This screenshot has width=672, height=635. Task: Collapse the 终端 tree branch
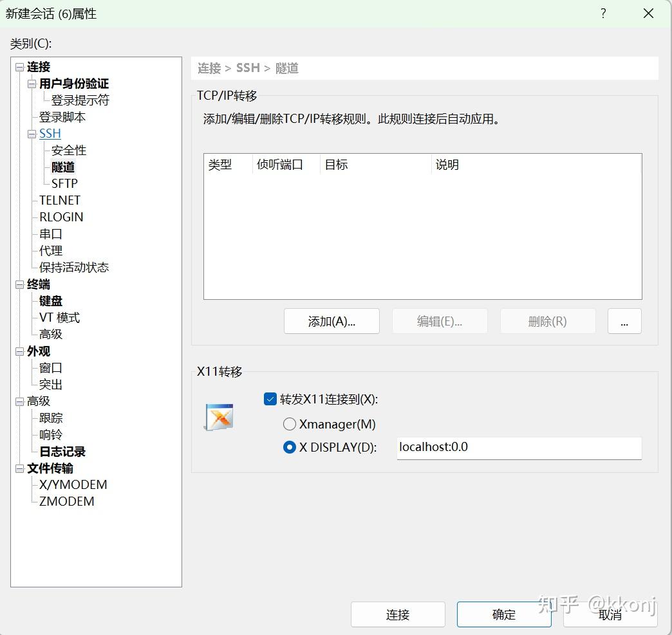point(19,284)
